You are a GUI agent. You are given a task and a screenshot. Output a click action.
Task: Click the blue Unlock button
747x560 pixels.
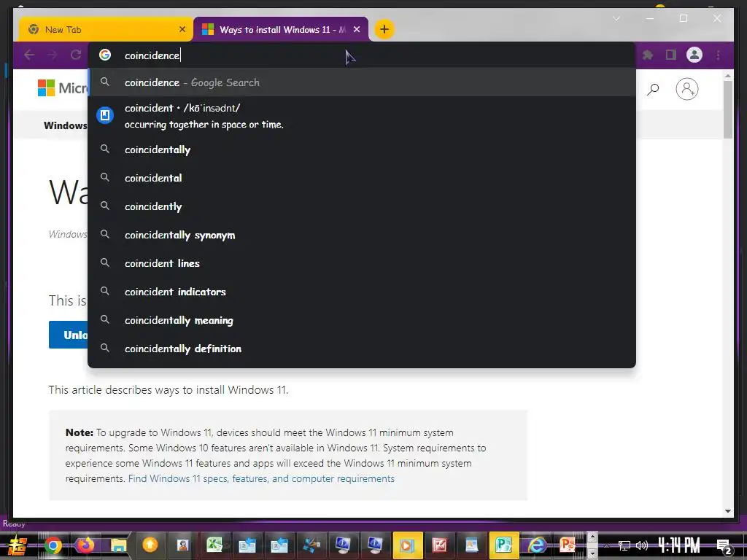(x=68, y=335)
